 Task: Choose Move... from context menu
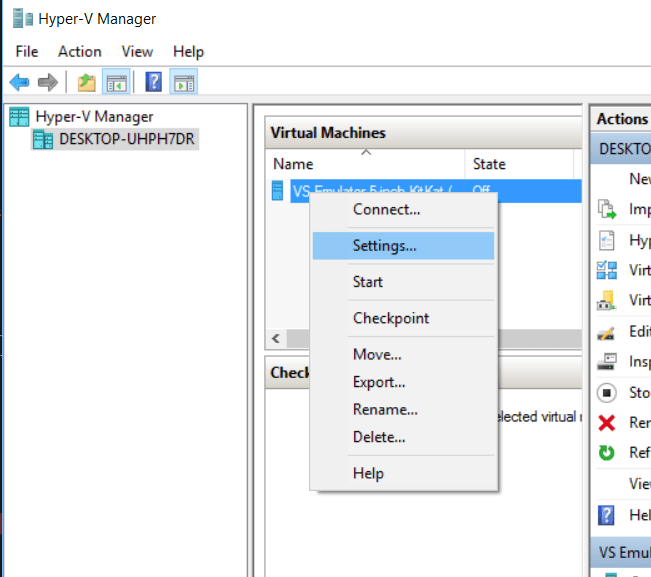pos(403,355)
